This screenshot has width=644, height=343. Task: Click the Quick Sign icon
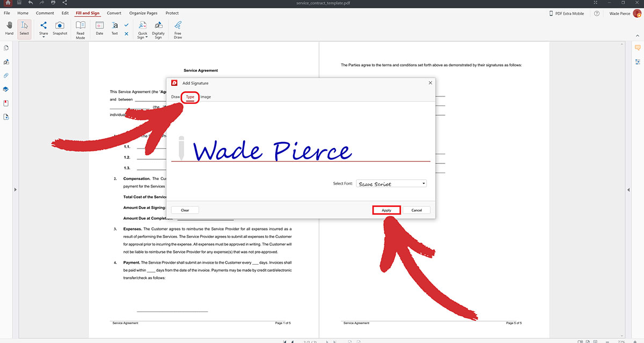coord(141,24)
